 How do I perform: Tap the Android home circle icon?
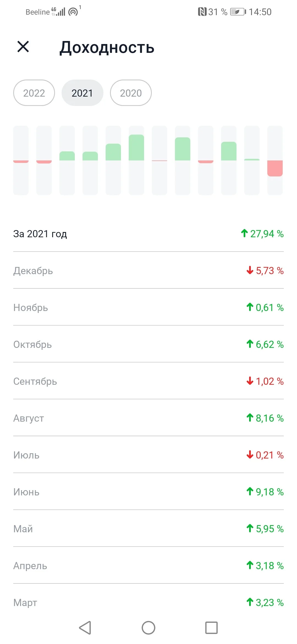pos(148,628)
